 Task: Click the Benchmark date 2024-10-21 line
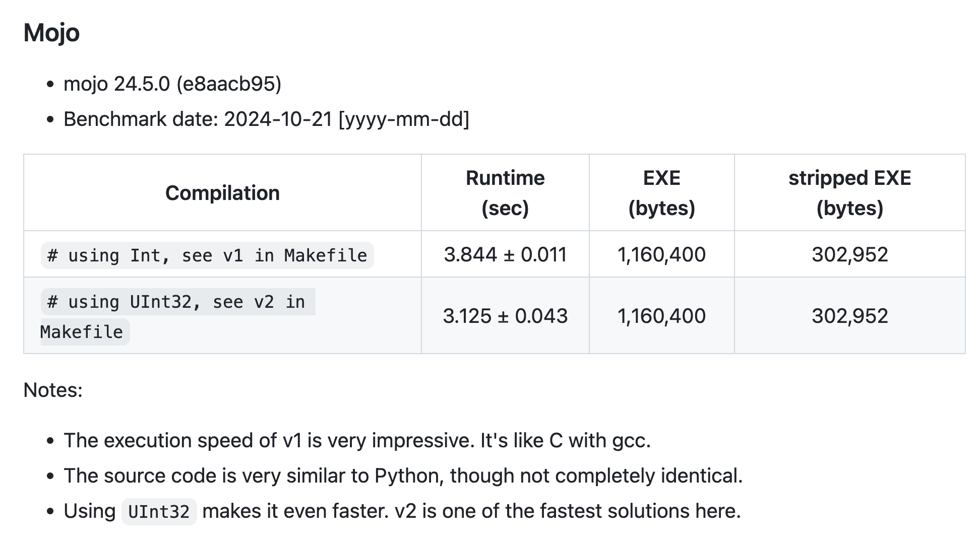pos(266,119)
